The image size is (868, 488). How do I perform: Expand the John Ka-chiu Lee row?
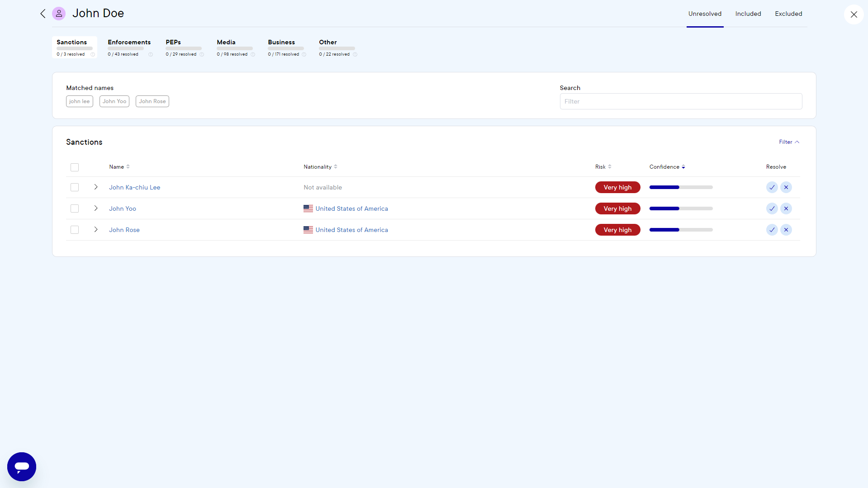click(x=95, y=187)
